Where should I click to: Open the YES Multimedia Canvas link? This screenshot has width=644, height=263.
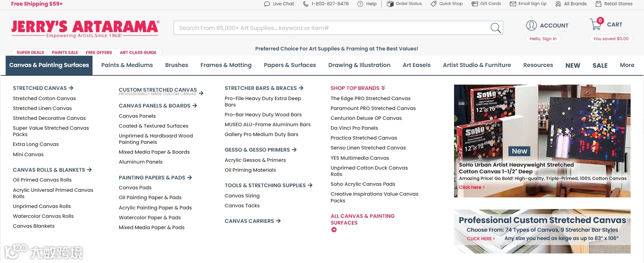click(x=360, y=158)
